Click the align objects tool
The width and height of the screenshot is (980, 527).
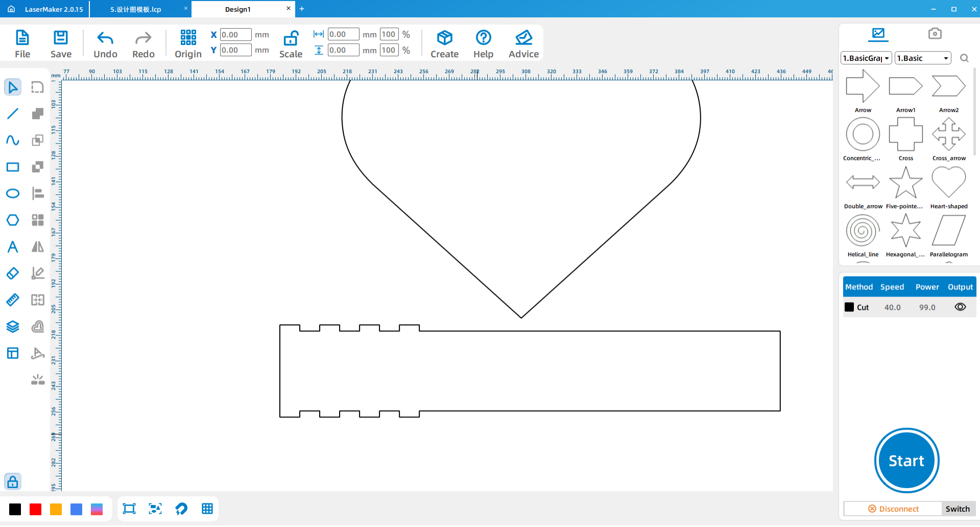pyautogui.click(x=38, y=193)
